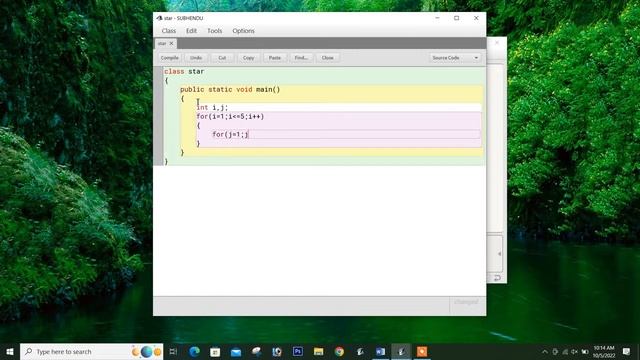Click the 'for(i=1;i<=5;i++)' line
The image size is (640, 360).
click(x=230, y=117)
